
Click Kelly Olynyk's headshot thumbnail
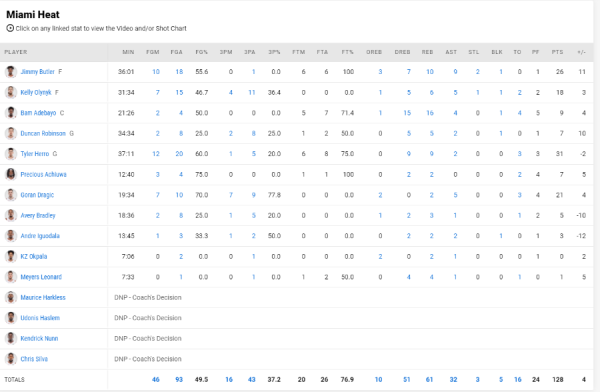11,92
